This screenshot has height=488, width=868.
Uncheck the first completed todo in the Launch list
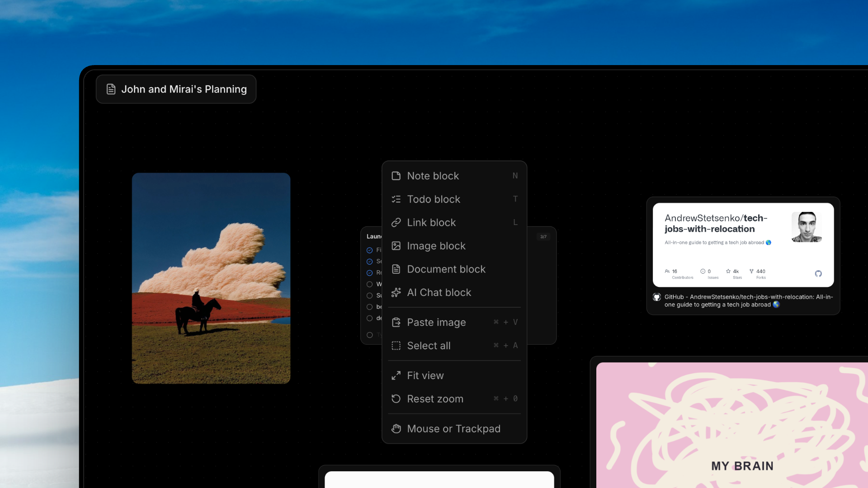pyautogui.click(x=369, y=250)
